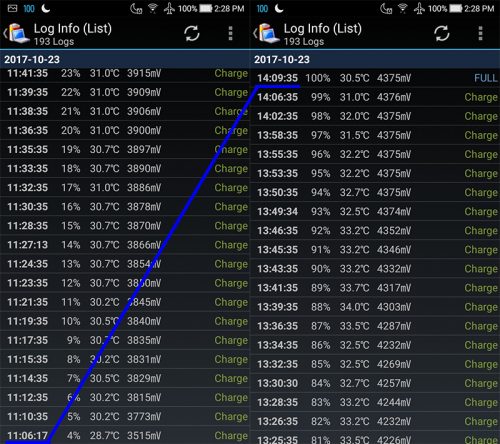Tap the refresh icon in the right screen

point(442,33)
